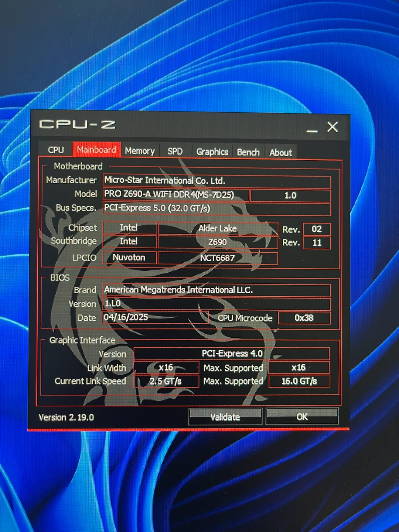Click the Manufacturer field Micro-Star International
This screenshot has height=532, width=399.
[x=217, y=181]
